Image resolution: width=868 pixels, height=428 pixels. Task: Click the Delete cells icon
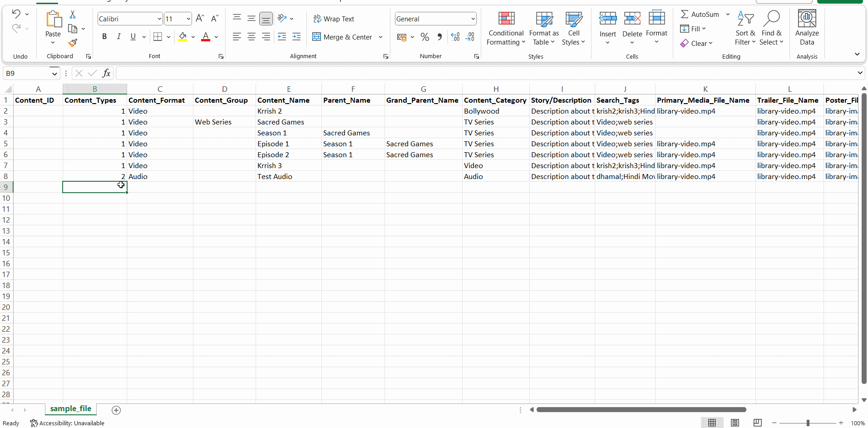632,19
